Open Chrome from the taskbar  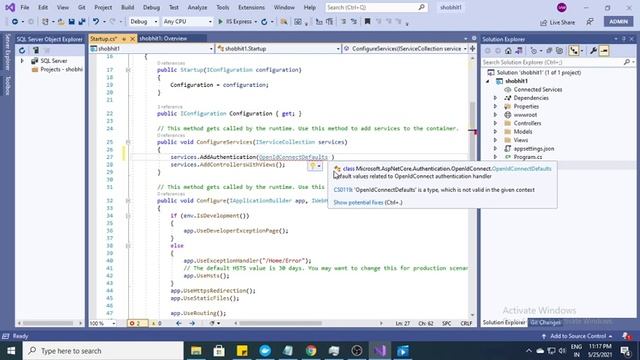(x=311, y=351)
